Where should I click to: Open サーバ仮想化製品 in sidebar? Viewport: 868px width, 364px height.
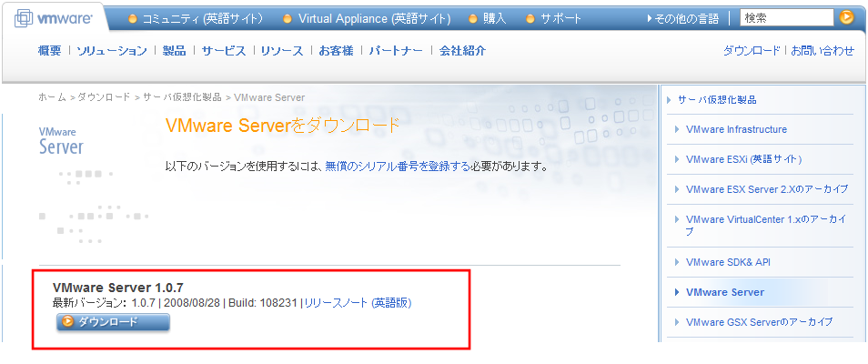click(718, 100)
